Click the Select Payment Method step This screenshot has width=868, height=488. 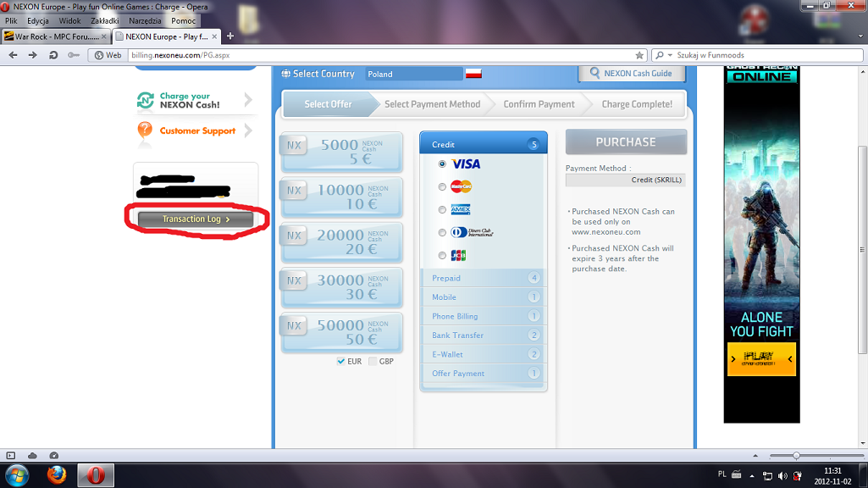(x=433, y=104)
